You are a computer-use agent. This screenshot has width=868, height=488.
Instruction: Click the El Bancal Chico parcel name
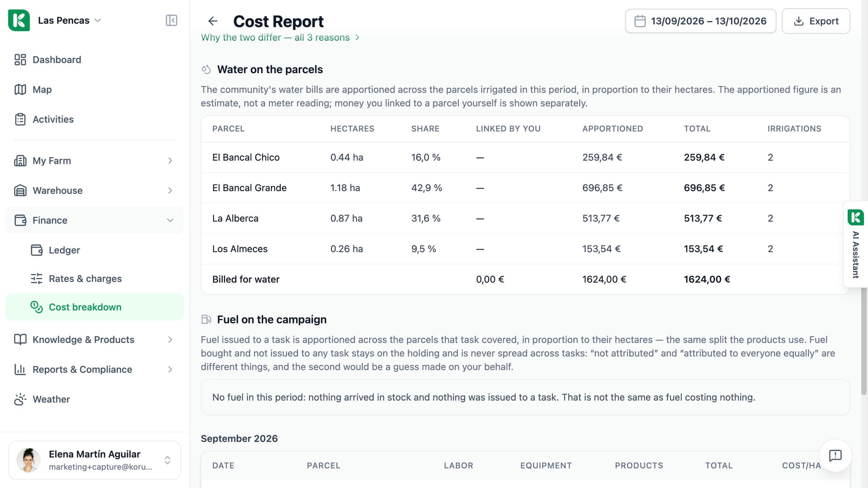[x=246, y=157]
